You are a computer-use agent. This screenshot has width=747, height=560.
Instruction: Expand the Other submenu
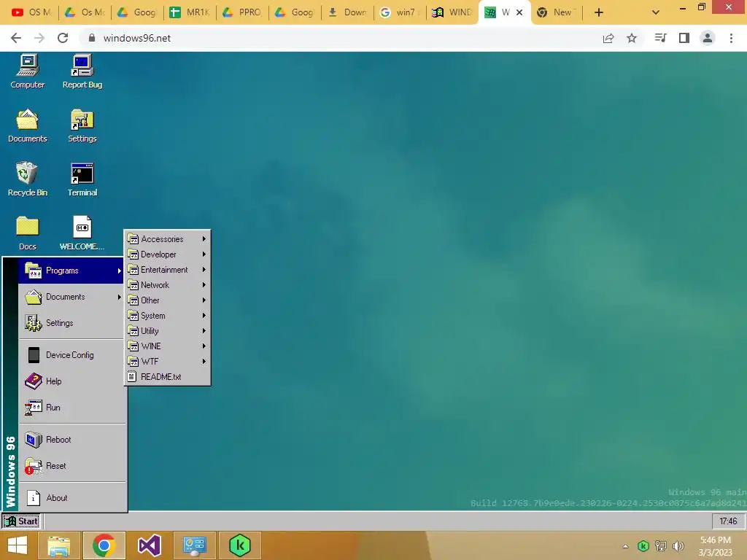pyautogui.click(x=167, y=300)
